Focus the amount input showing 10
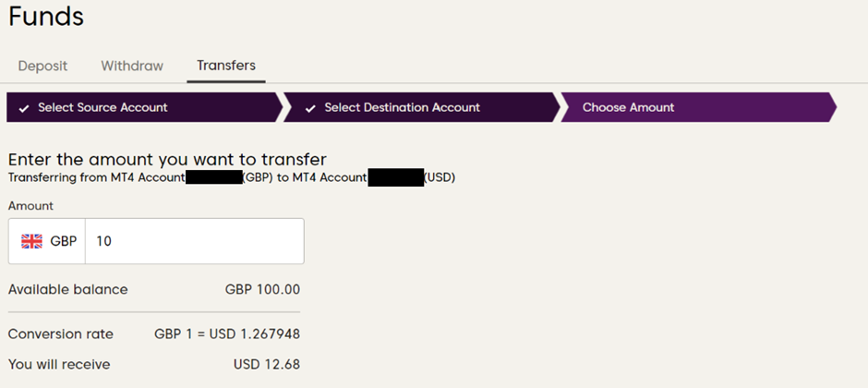868x388 pixels. point(194,241)
